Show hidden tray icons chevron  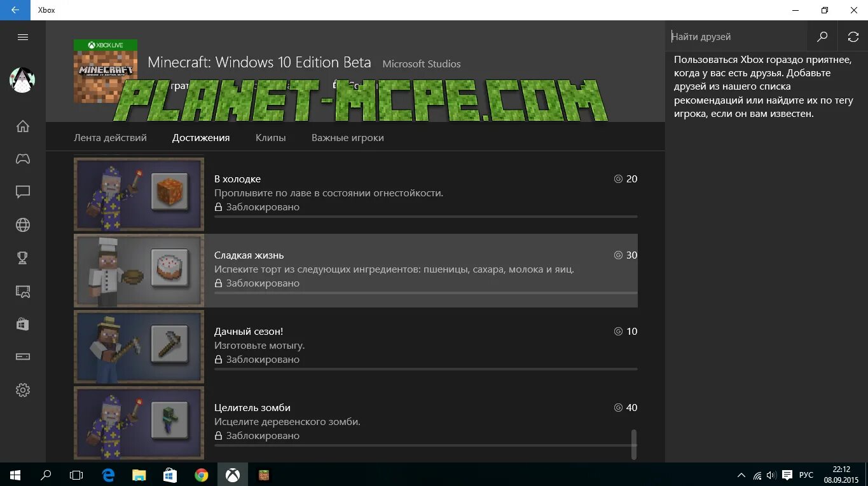pyautogui.click(x=741, y=475)
